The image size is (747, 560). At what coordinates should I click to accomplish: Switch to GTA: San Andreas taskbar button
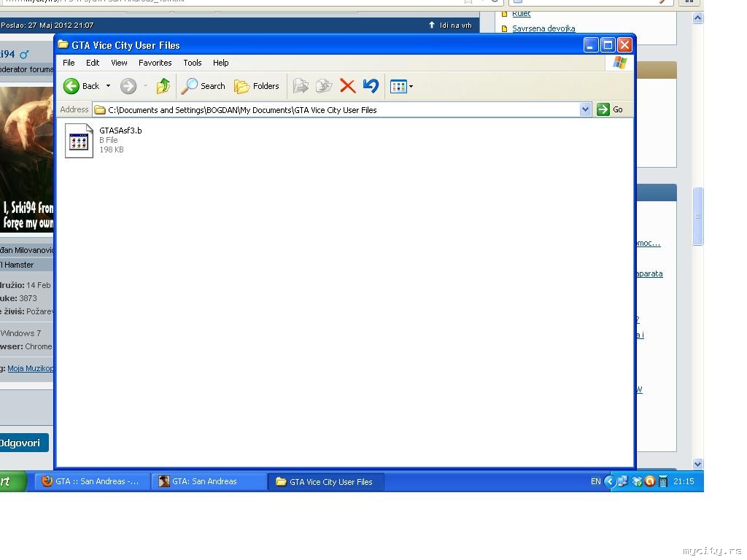click(209, 481)
